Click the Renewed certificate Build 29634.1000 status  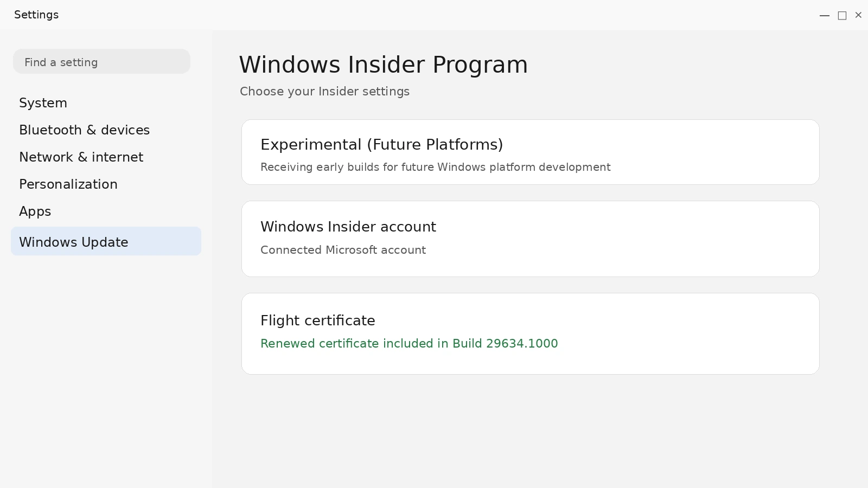[x=409, y=344]
